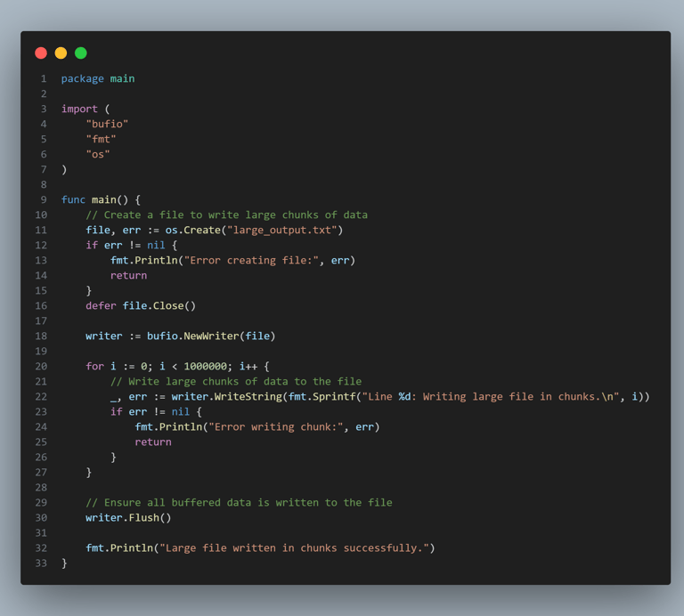684x616 pixels.
Task: Click the 'Ensure all buffered data' comment
Action: pos(239,503)
